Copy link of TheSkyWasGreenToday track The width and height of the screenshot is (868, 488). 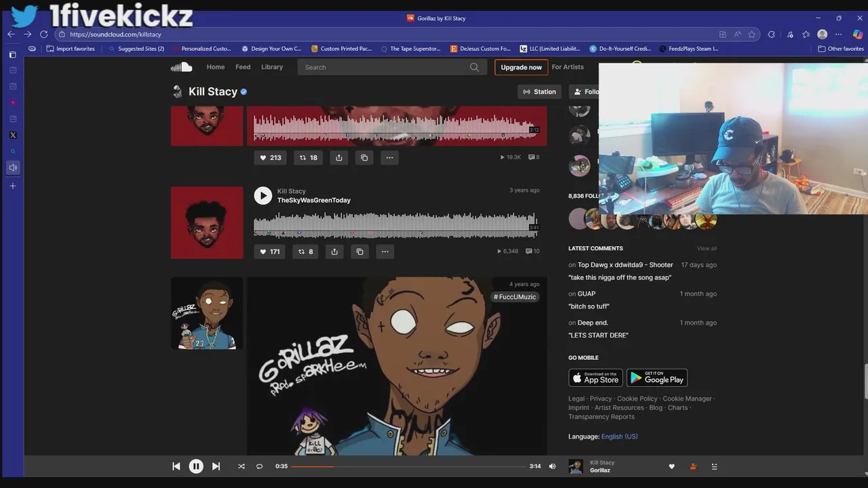(360, 251)
